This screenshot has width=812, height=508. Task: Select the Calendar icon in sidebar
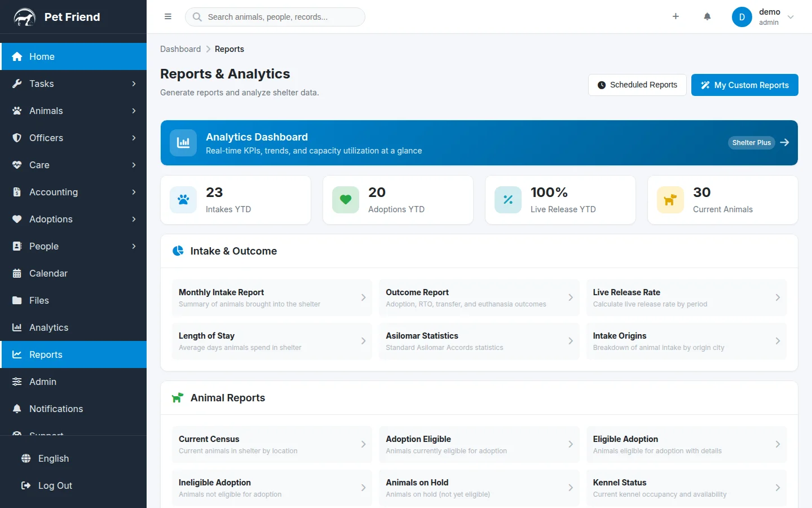[17, 273]
